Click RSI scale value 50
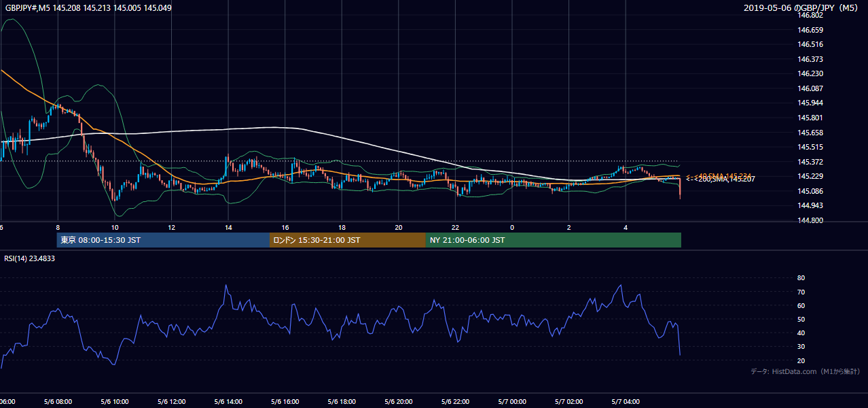The width and height of the screenshot is (868, 408). 801,319
